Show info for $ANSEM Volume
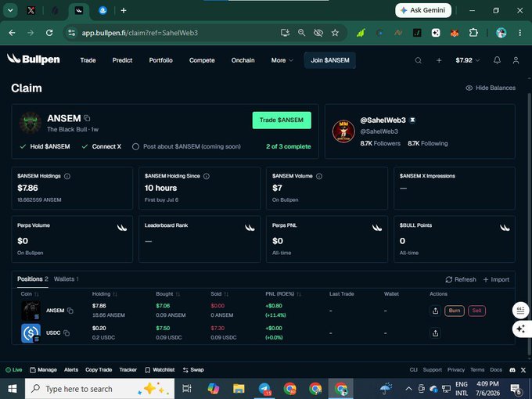 319,176
